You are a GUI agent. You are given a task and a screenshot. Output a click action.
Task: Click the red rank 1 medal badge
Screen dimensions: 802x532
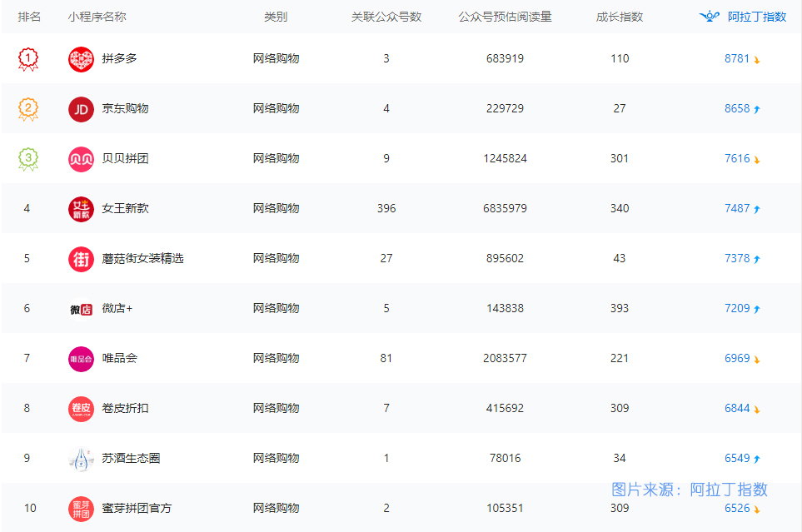click(28, 59)
